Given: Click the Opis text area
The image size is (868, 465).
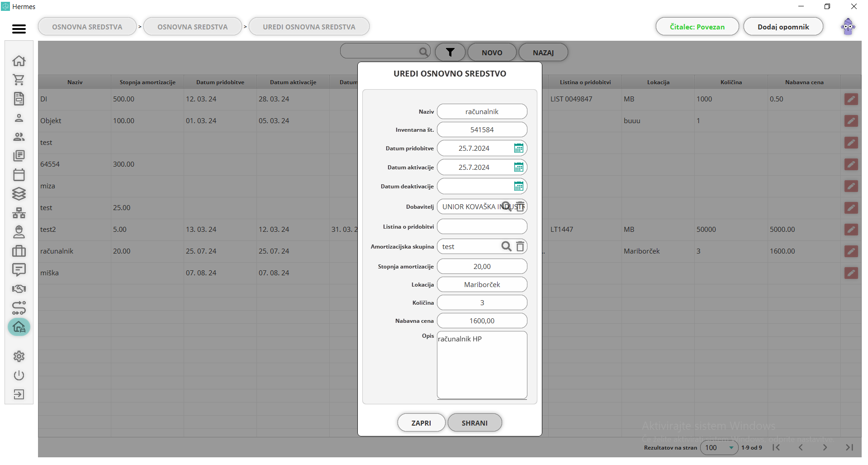Looking at the screenshot, I should (482, 365).
